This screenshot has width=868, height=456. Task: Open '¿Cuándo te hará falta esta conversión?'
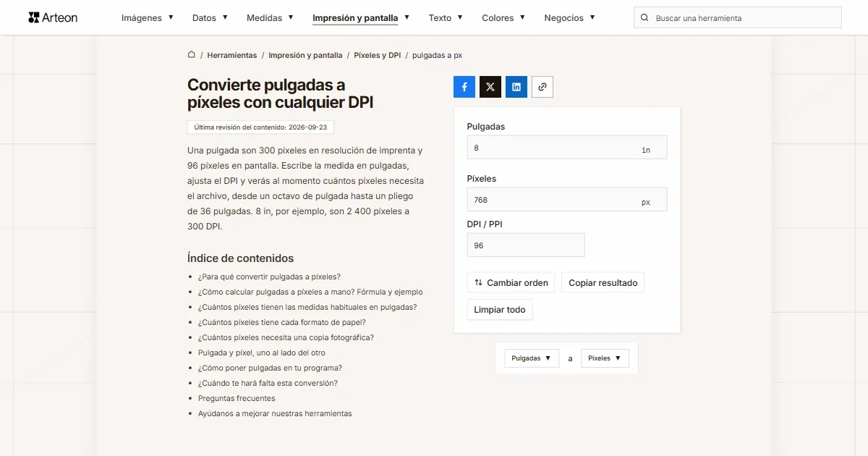coord(268,383)
